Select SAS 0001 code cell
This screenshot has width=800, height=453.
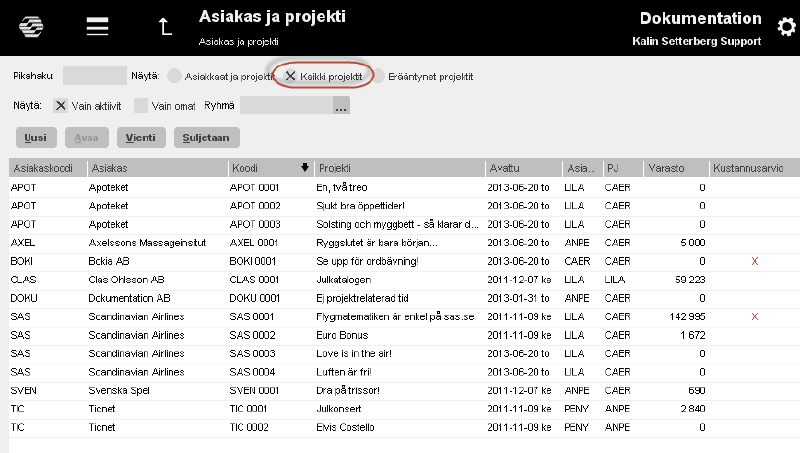click(252, 317)
